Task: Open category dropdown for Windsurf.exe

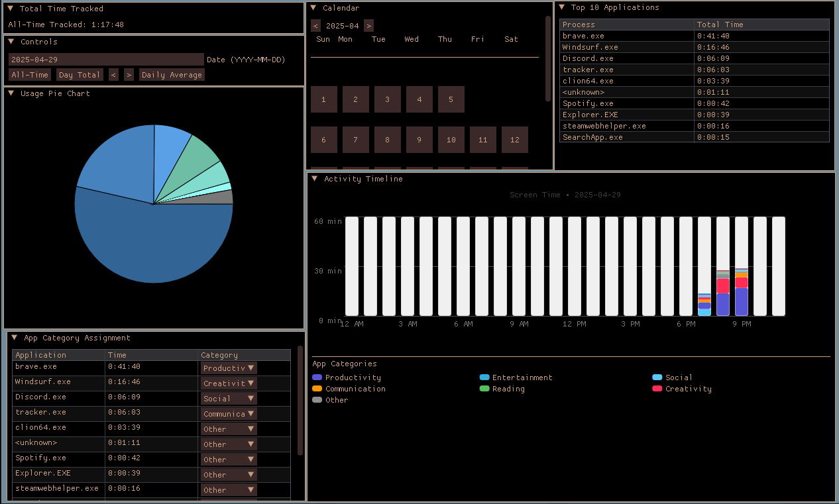Action: (229, 383)
